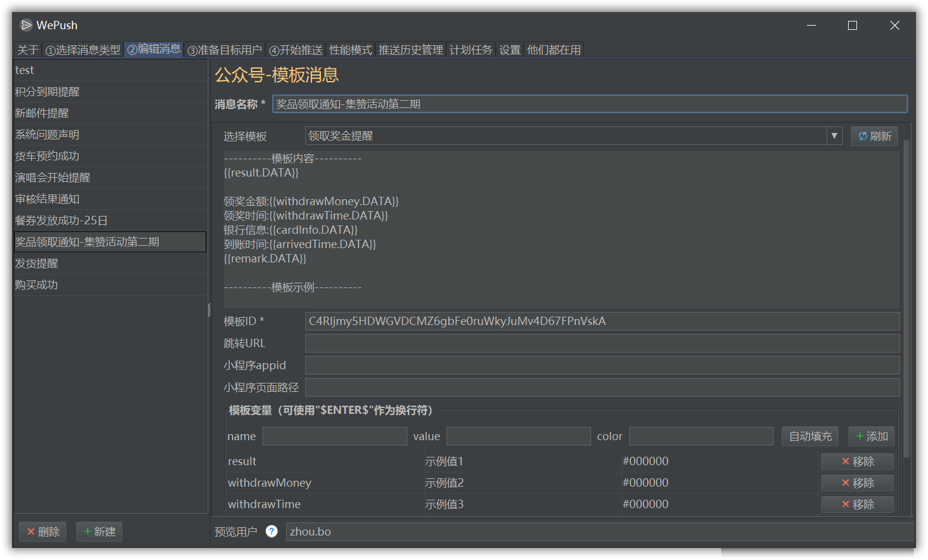Open the 推送历史管理 tab
Image resolution: width=928 pixels, height=560 pixels.
tap(410, 50)
